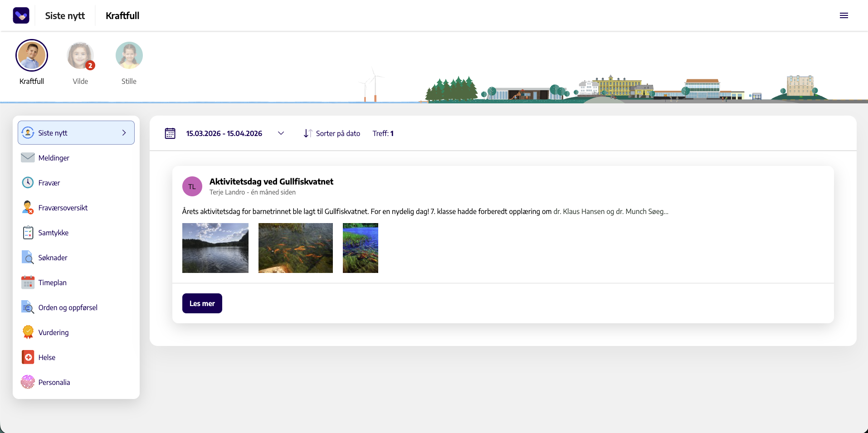Open the Meldinger menu item

(x=76, y=158)
